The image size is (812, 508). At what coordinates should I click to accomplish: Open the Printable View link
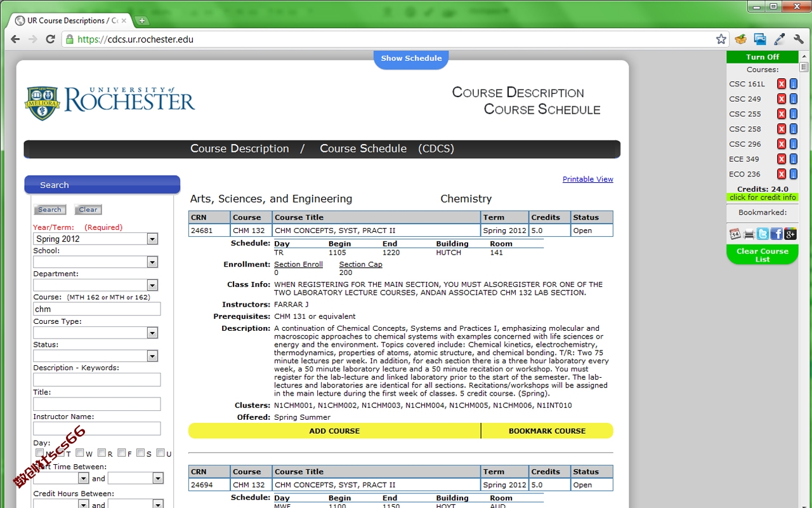click(588, 179)
